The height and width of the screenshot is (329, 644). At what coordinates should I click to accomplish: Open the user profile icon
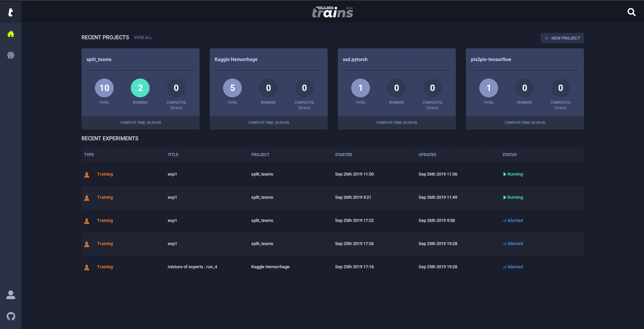11,295
